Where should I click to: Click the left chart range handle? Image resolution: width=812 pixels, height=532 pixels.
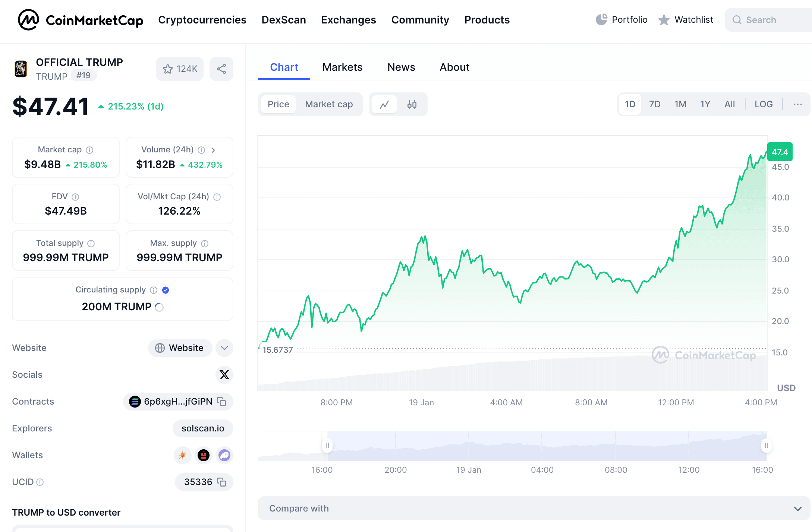point(327,445)
